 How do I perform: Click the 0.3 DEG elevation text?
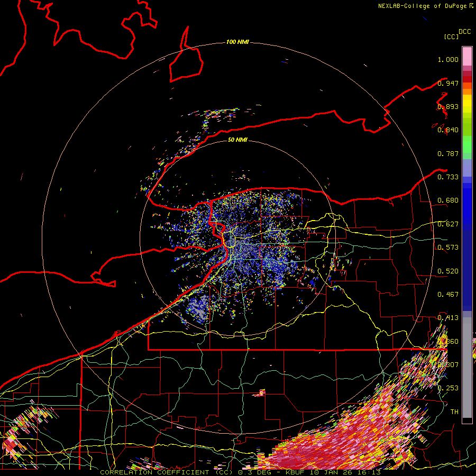click(256, 472)
